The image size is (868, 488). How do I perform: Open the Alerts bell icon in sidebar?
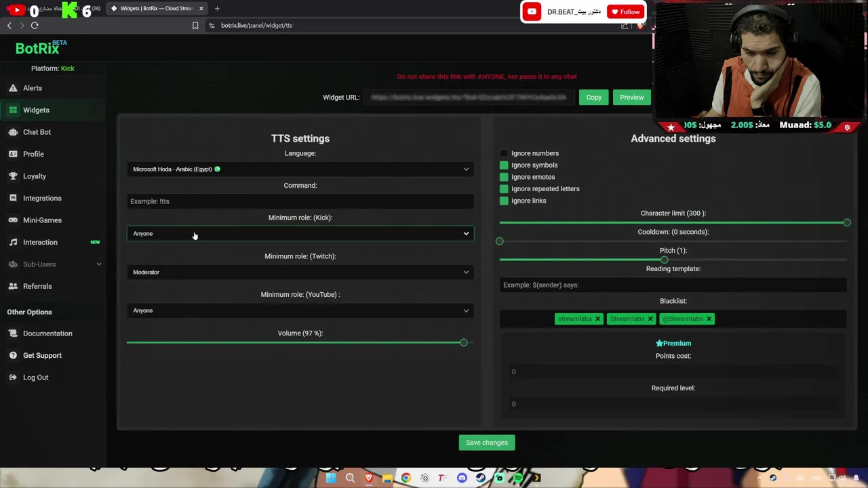tap(13, 88)
